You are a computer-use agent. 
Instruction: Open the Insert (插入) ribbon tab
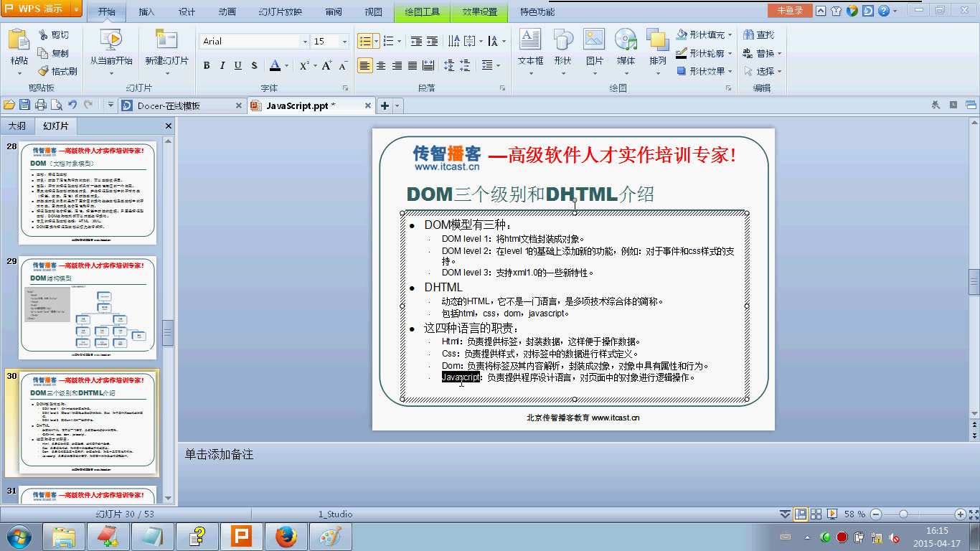[146, 11]
